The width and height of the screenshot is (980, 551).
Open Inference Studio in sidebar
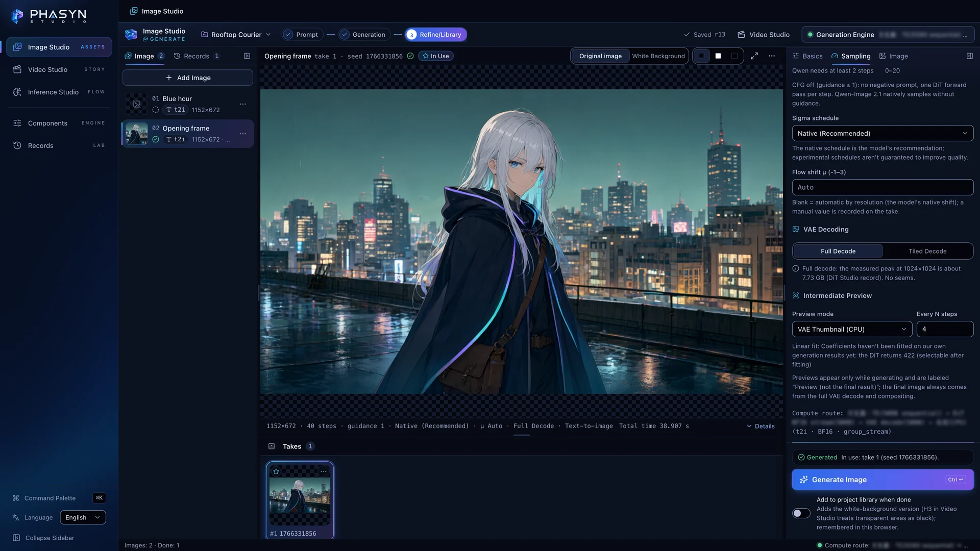59,92
